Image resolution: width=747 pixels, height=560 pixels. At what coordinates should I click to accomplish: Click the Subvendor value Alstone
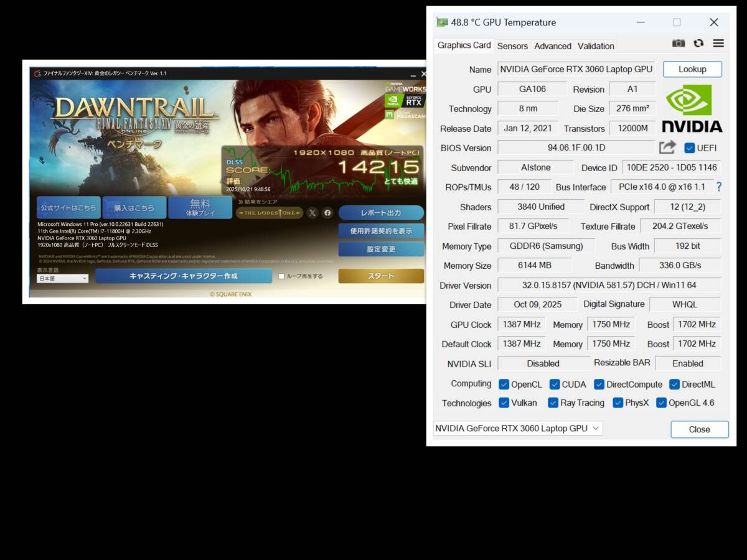click(535, 167)
